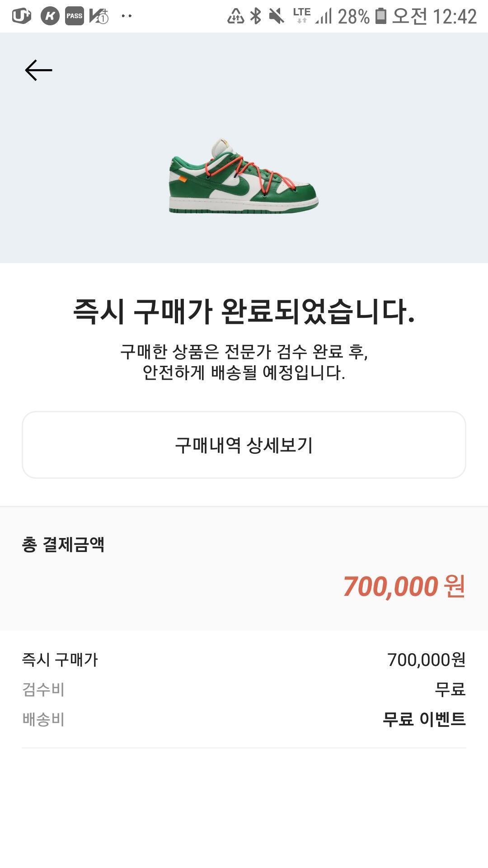488x868 pixels.
Task: Tap the 총 결제금액 label
Action: [x=63, y=544]
